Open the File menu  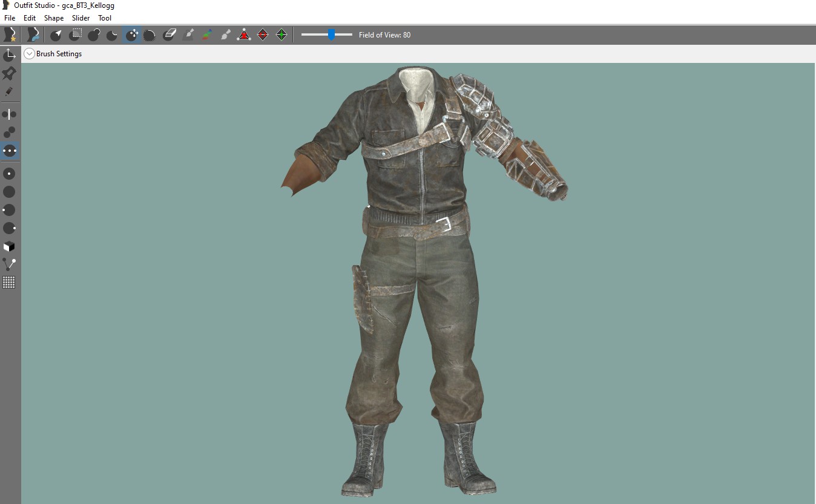coord(10,18)
